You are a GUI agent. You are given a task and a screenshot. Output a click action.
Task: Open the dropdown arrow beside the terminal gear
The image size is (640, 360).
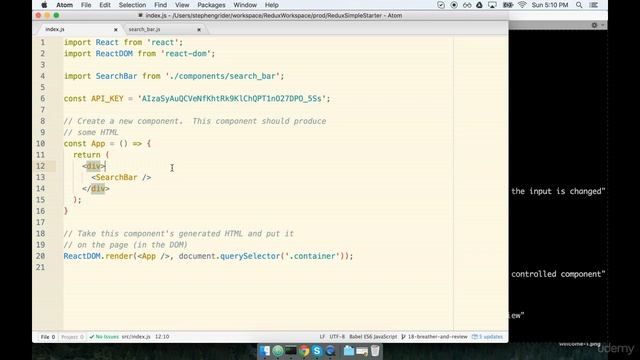(602, 25)
